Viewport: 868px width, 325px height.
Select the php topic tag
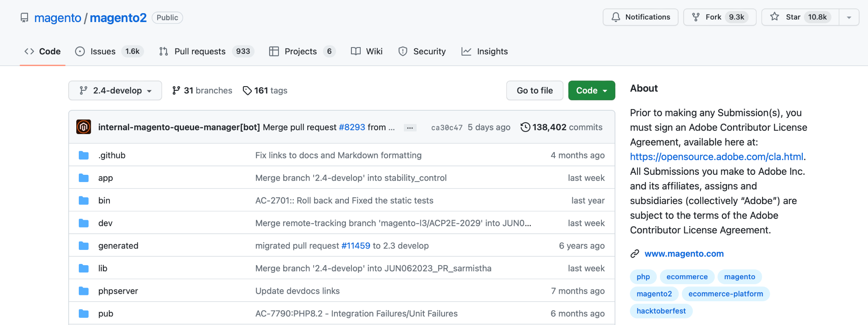tap(643, 277)
